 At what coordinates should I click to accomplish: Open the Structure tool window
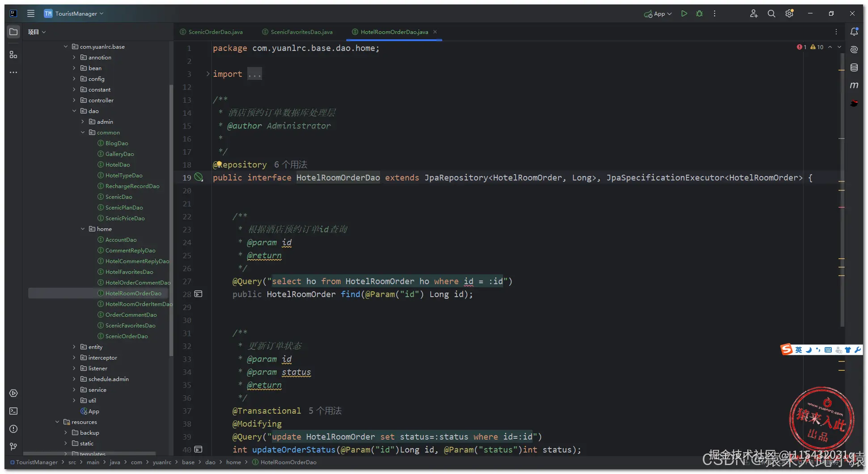(13, 55)
